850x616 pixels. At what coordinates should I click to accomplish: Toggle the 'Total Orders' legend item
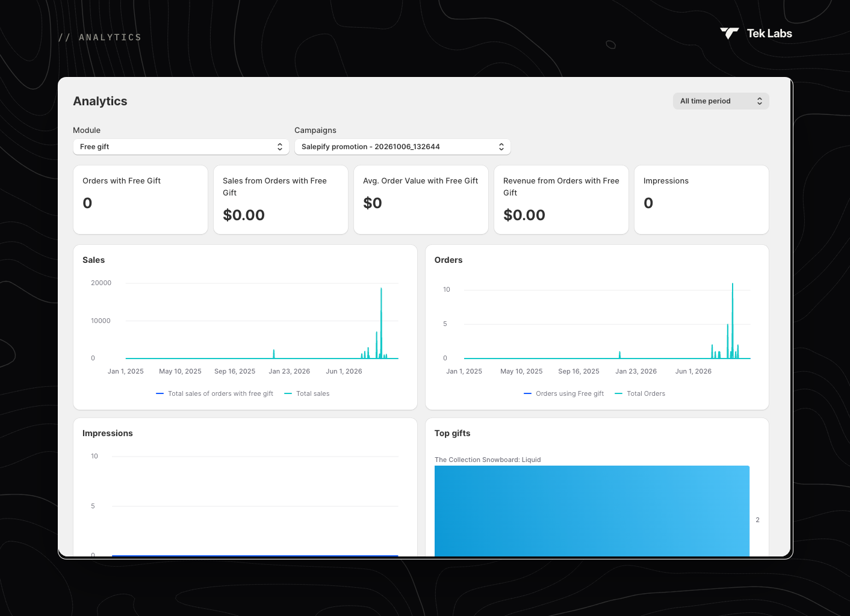[640, 393]
